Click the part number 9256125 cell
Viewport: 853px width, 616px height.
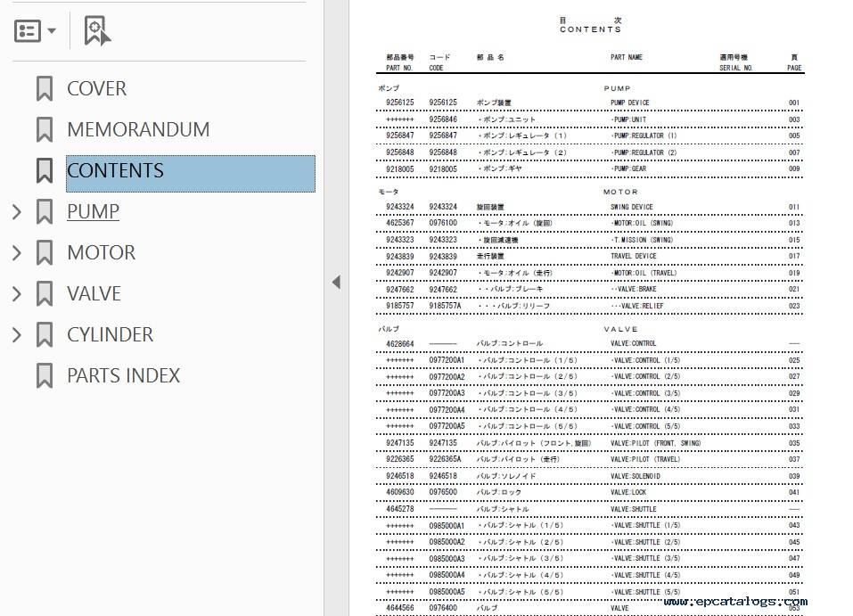400,103
